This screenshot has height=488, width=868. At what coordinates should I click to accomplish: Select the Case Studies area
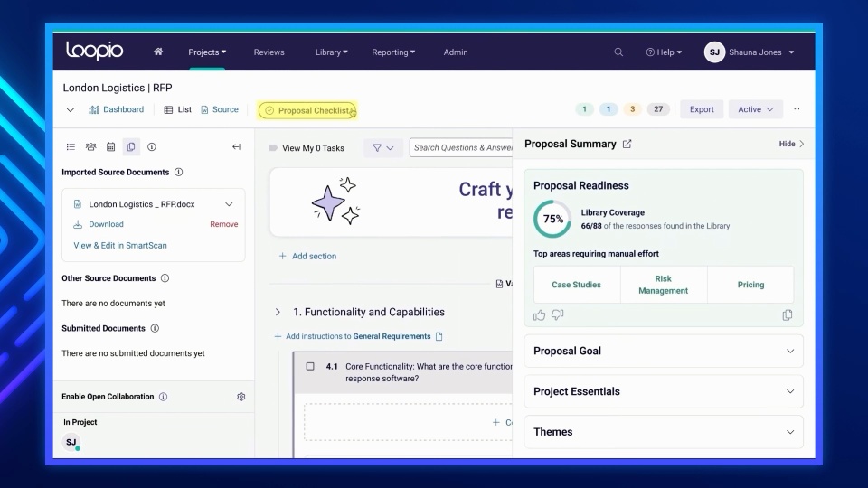(x=576, y=285)
